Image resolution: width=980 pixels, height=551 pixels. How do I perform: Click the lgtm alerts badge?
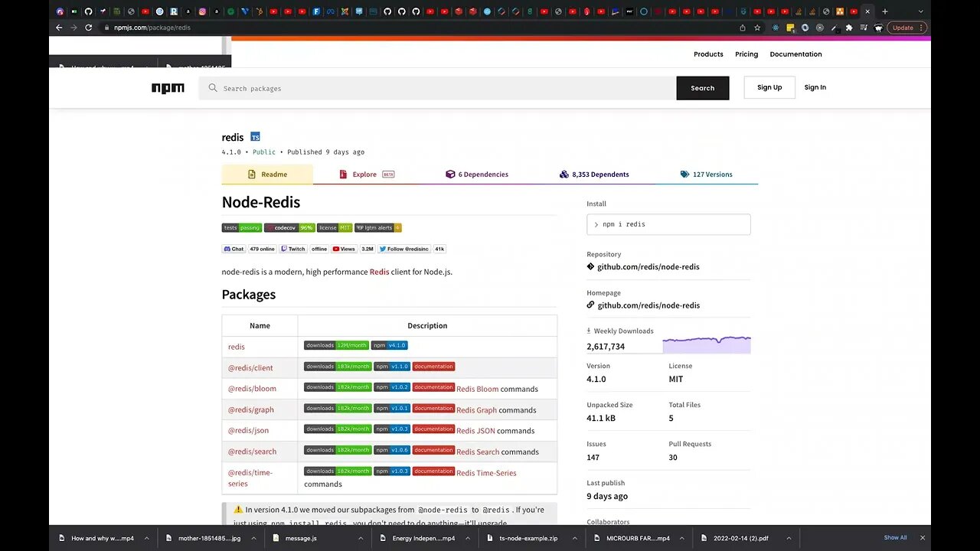tap(377, 227)
